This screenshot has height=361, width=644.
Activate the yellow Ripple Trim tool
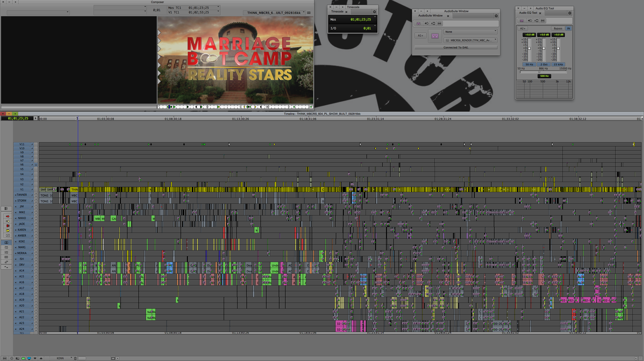click(x=7, y=231)
